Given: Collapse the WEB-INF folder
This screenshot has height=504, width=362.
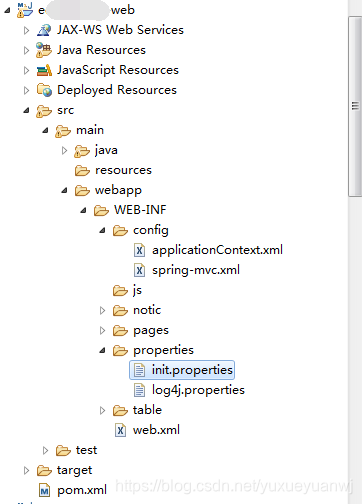Looking at the screenshot, I should click(x=83, y=210).
